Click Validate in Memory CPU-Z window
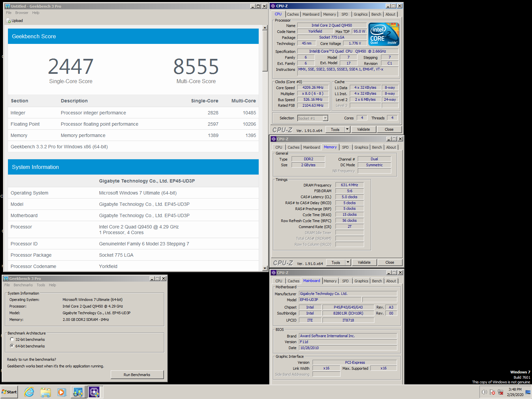Screen dimensions: 532x399 (364, 262)
